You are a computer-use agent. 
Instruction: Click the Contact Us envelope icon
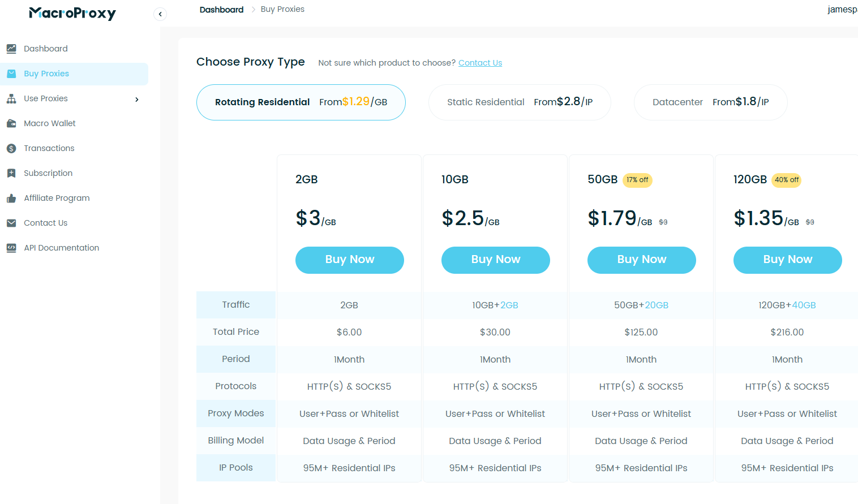pyautogui.click(x=11, y=223)
